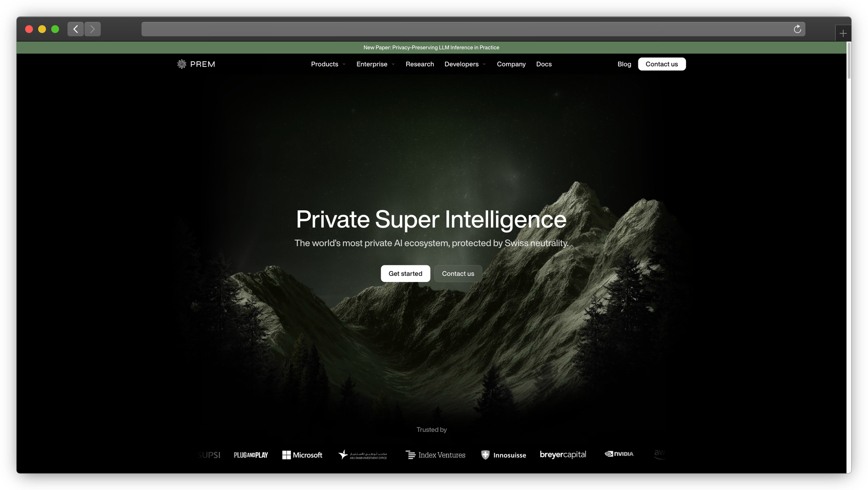Go to the Docs page

pyautogui.click(x=544, y=64)
